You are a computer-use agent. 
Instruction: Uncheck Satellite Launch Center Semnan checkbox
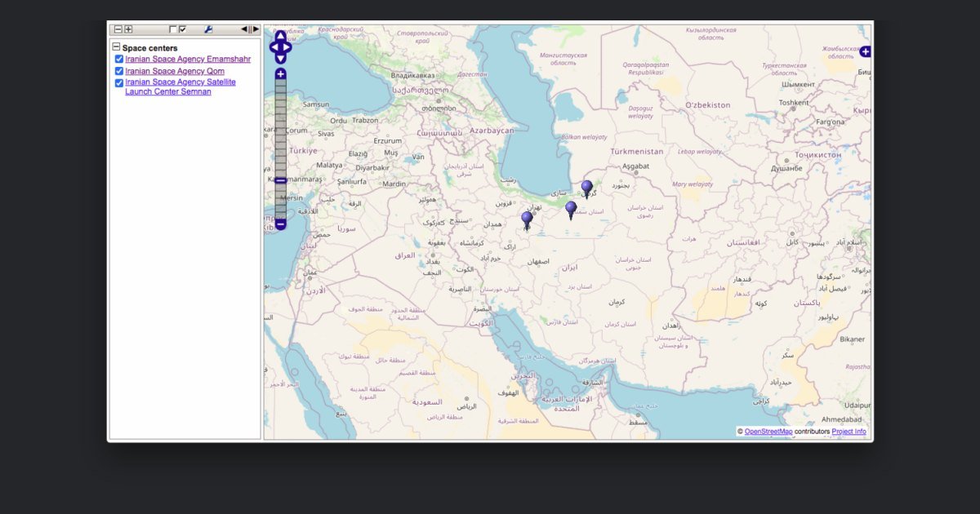(x=119, y=82)
